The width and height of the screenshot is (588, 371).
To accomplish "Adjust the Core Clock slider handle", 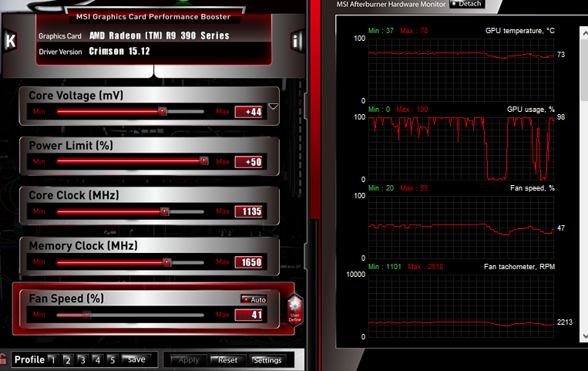I will coord(164,211).
